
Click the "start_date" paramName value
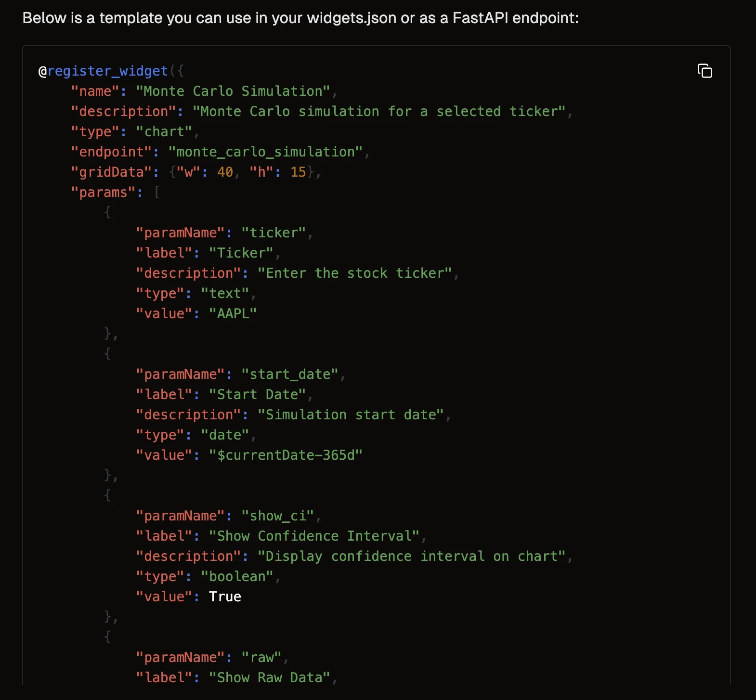(x=289, y=375)
